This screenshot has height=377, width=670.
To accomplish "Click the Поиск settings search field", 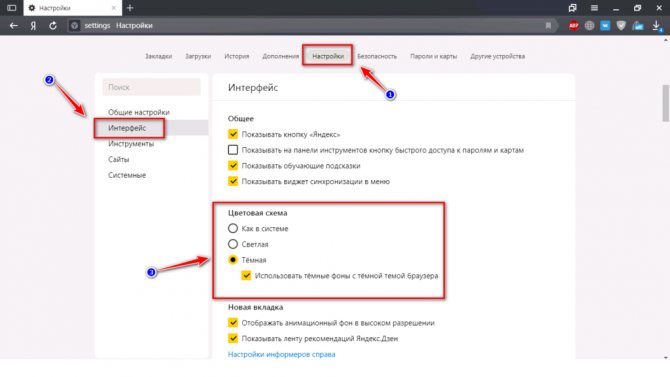I will (151, 87).
